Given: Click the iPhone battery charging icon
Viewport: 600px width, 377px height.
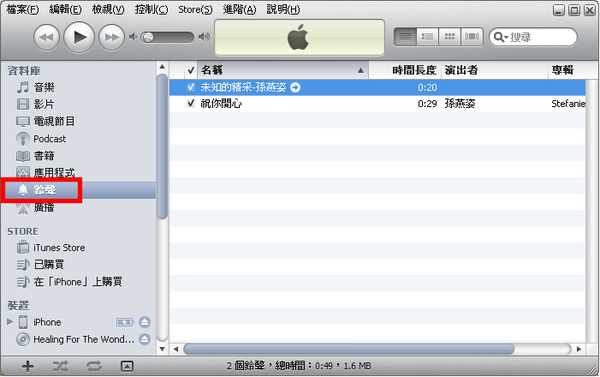Looking at the screenshot, I should pos(125,322).
